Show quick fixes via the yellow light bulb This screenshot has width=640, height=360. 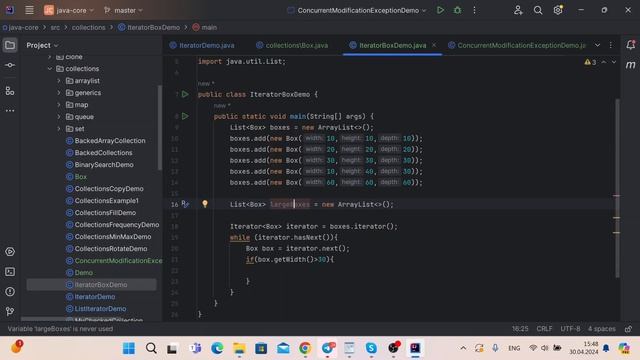pyautogui.click(x=205, y=204)
